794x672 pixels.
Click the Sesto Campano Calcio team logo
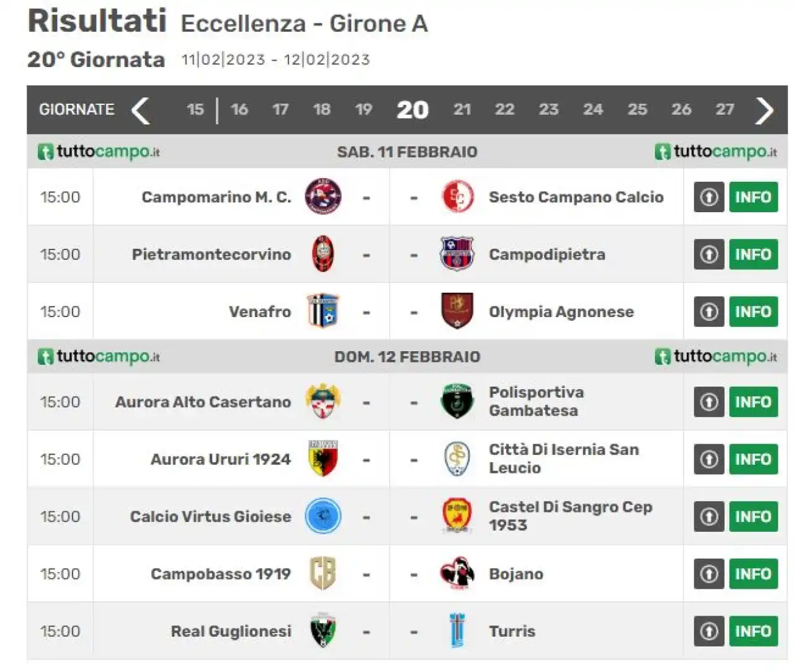pyautogui.click(x=457, y=197)
